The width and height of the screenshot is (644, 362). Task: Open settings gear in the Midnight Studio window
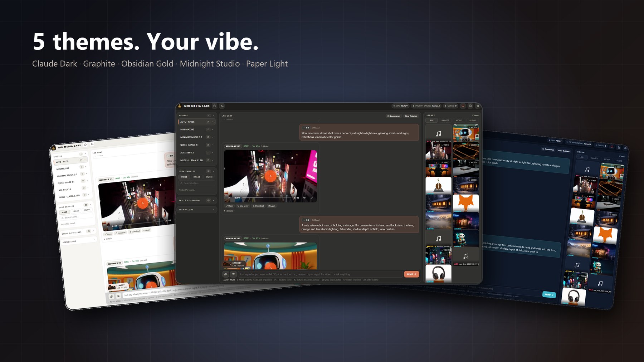(625, 148)
